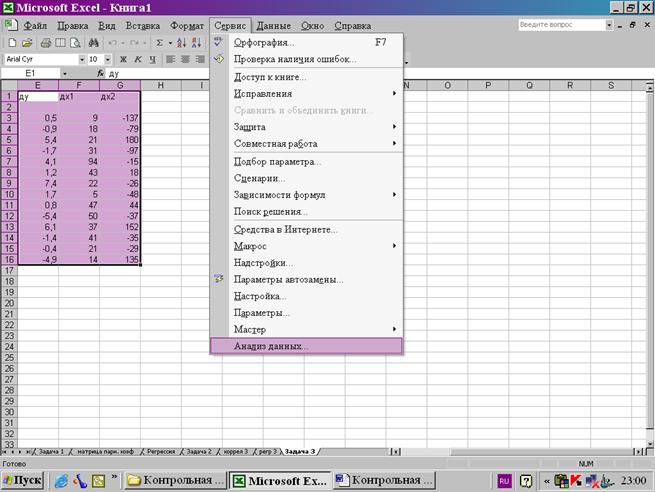
Task: Click the Print Preview magnifier icon
Action: click(x=75, y=43)
